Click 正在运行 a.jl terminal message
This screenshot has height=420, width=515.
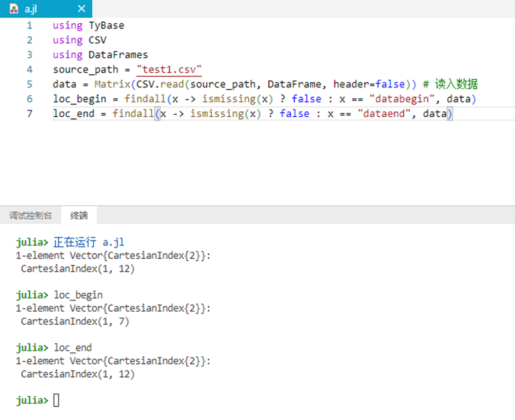pos(89,243)
